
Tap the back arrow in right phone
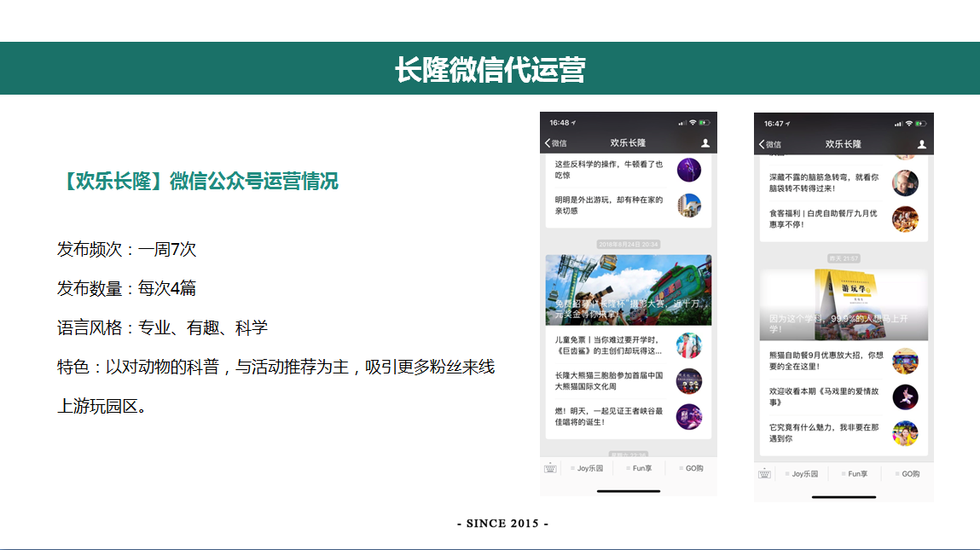[763, 144]
